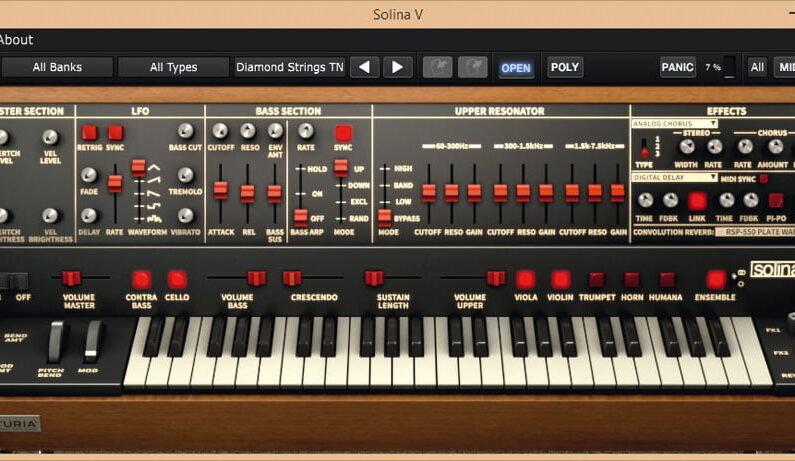
Task: Click the Sustain Length slider
Action: pyautogui.click(x=374, y=278)
